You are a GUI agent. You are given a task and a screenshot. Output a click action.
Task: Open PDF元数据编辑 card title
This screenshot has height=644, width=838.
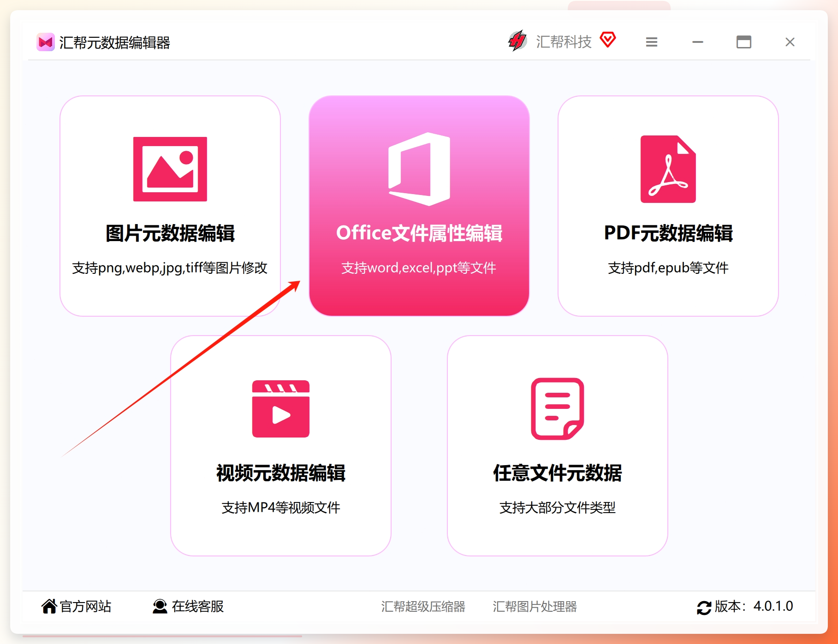[668, 233]
